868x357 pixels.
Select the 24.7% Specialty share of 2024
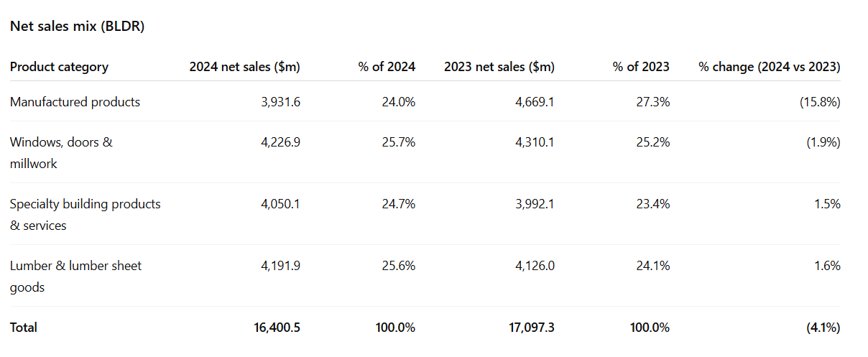click(x=398, y=204)
